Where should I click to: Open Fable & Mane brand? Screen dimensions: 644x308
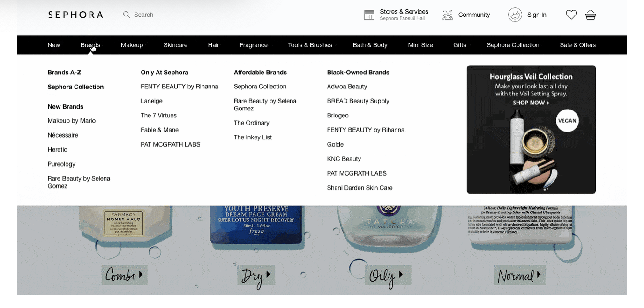159,130
